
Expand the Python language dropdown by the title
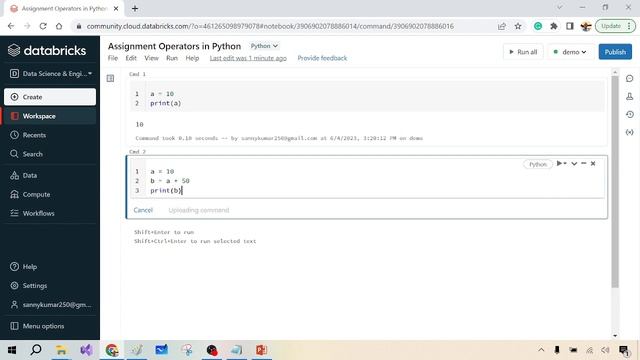coord(264,46)
